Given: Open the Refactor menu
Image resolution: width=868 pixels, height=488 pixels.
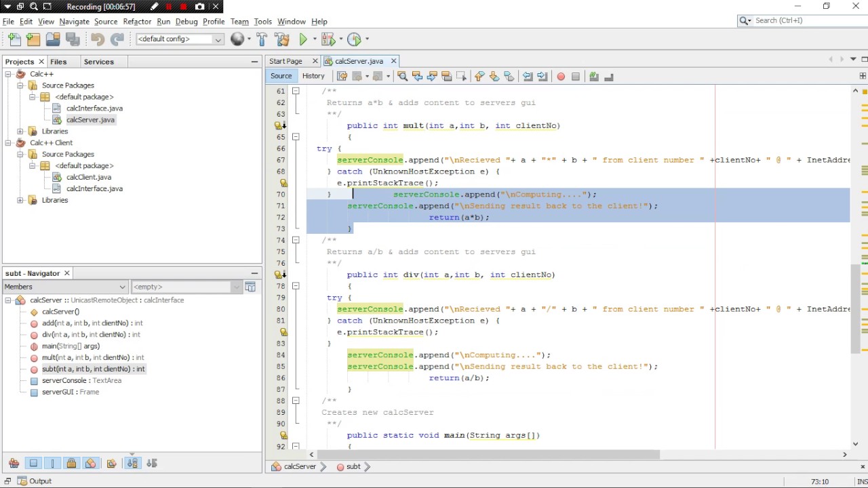Looking at the screenshot, I should tap(137, 22).
